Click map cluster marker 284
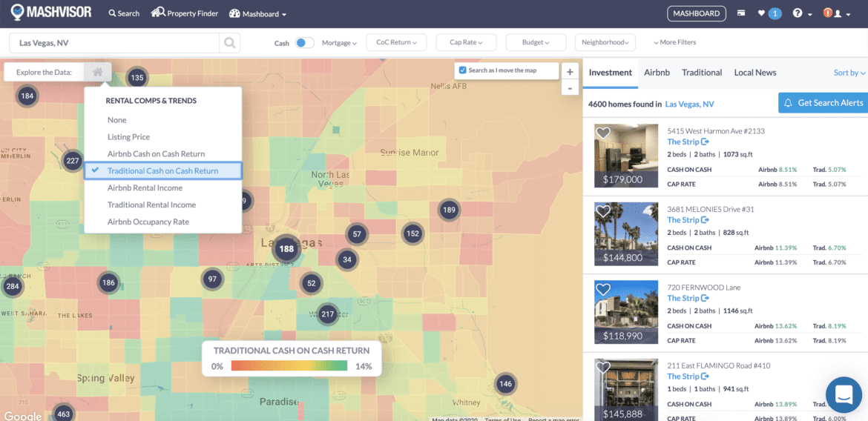This screenshot has height=421, width=868. [12, 287]
